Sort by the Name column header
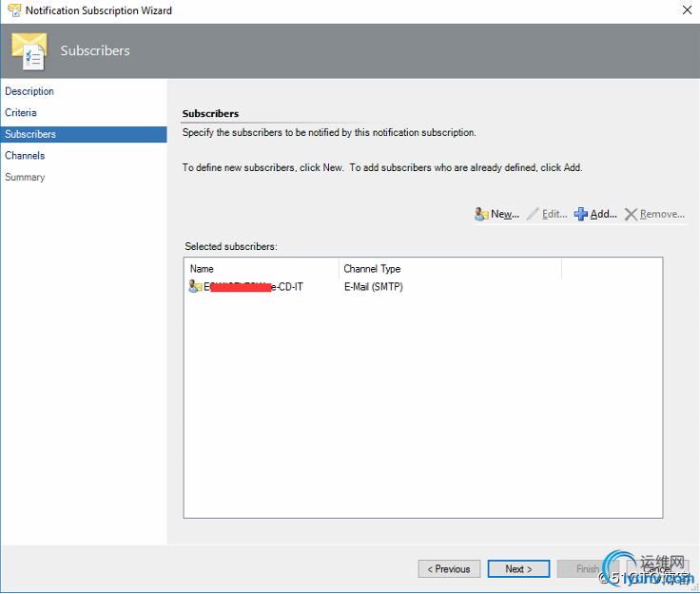 click(262, 269)
